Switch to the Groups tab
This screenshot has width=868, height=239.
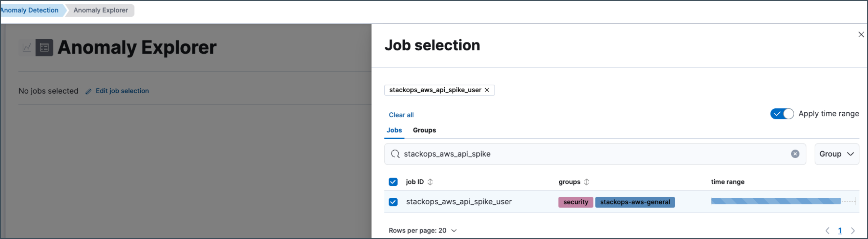point(424,130)
